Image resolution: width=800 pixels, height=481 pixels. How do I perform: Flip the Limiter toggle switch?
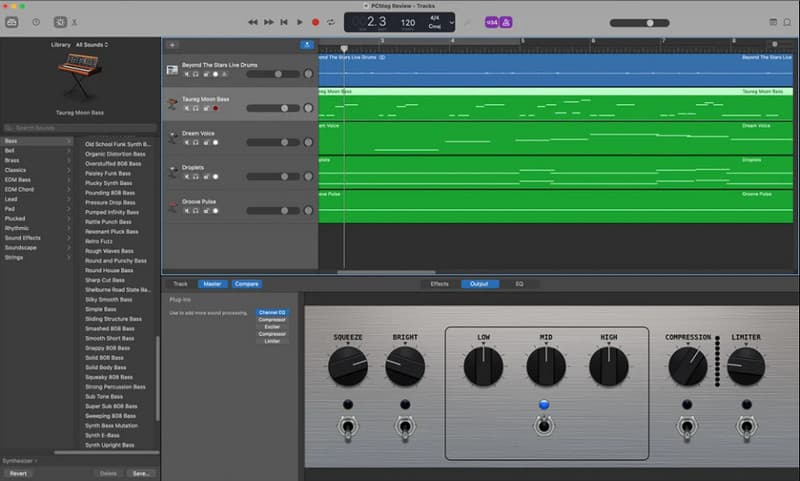[x=746, y=429]
